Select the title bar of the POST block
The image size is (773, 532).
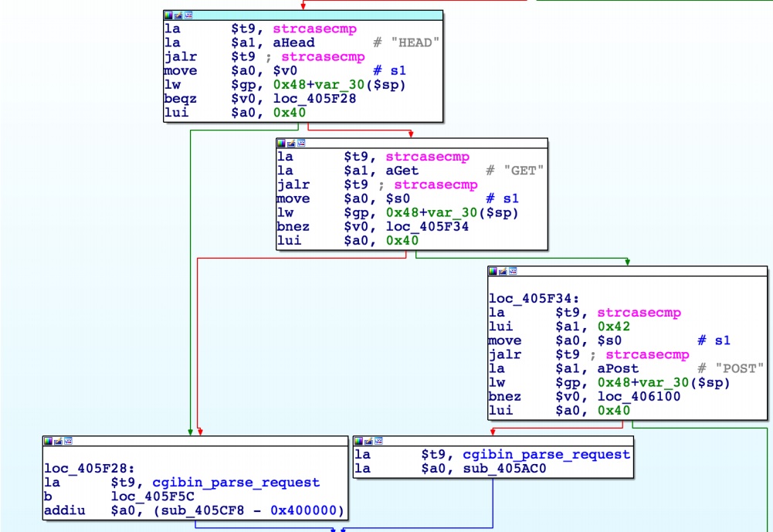point(628,271)
